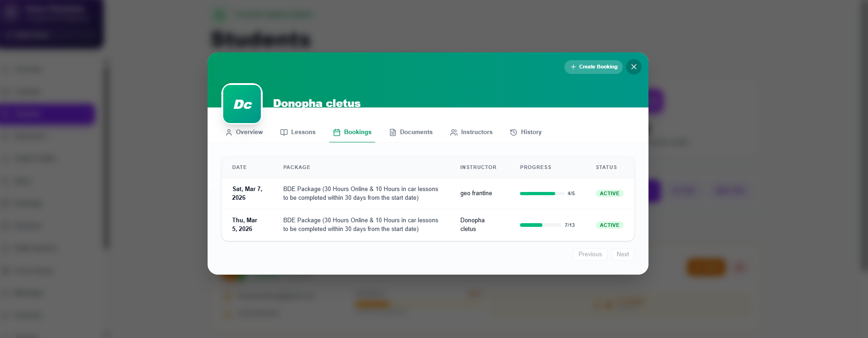The width and height of the screenshot is (868, 338).
Task: Click the student name heading Donopha cletus
Action: (x=316, y=103)
